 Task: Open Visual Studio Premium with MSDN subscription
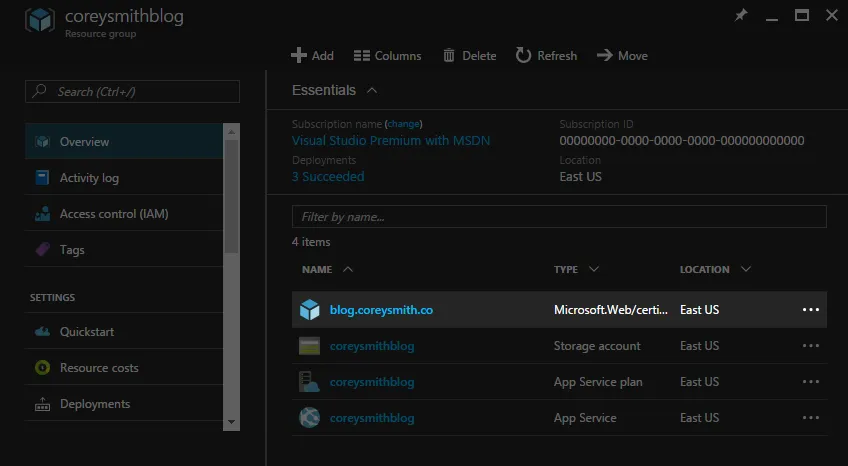tap(391, 141)
